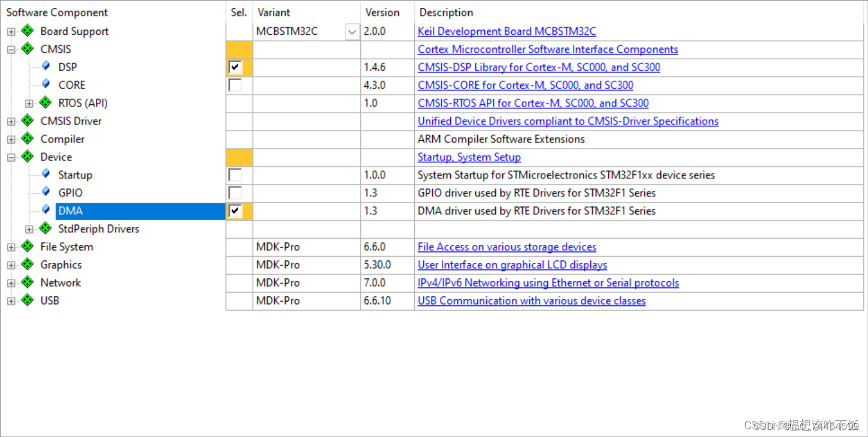Open the Startup, System Setup link
The height and width of the screenshot is (437, 868).
coord(469,157)
